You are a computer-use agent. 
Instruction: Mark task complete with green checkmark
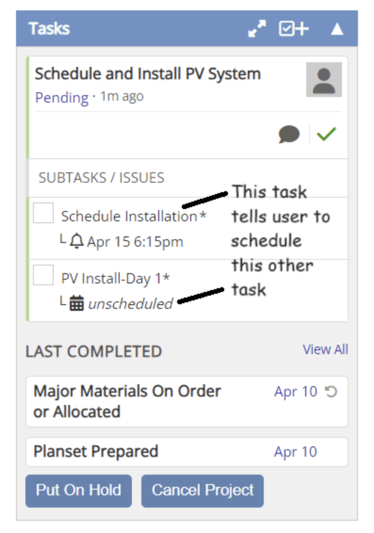coord(326,134)
